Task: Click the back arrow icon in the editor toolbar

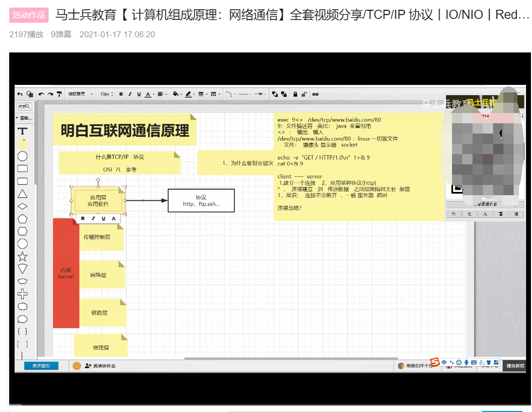Action: click(x=19, y=94)
